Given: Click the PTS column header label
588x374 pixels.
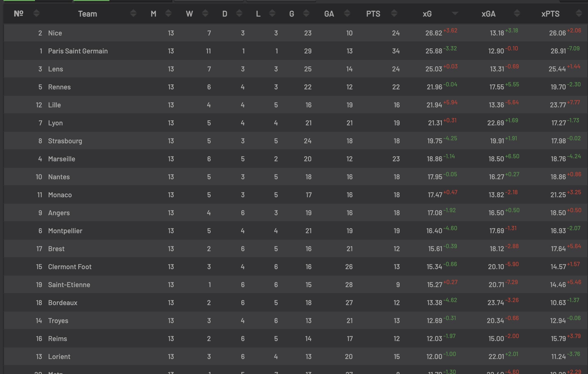Looking at the screenshot, I should [373, 14].
